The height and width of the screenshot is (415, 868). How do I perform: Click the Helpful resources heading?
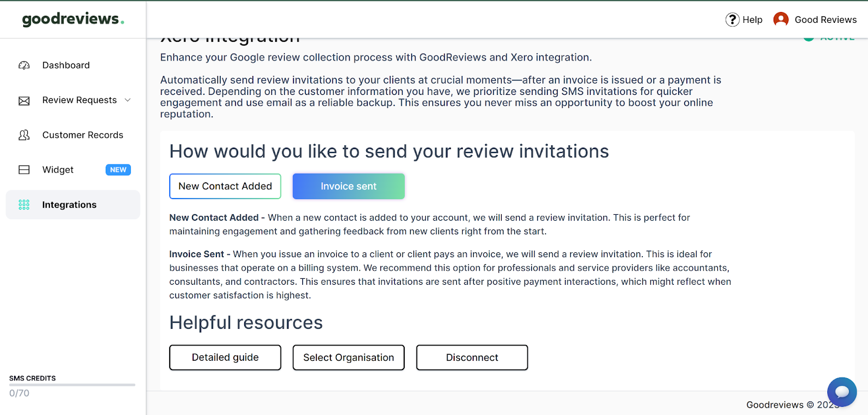[246, 323]
